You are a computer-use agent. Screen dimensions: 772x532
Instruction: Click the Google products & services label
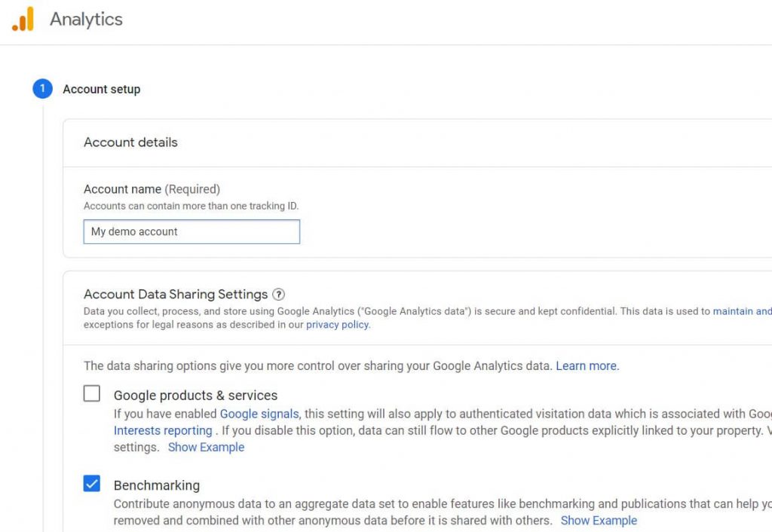[195, 395]
